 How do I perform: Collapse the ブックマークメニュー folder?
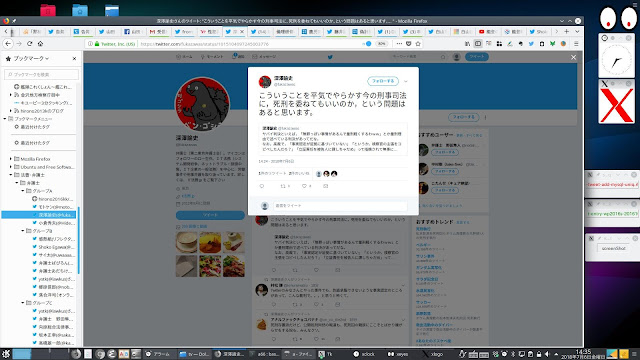(x=5, y=119)
